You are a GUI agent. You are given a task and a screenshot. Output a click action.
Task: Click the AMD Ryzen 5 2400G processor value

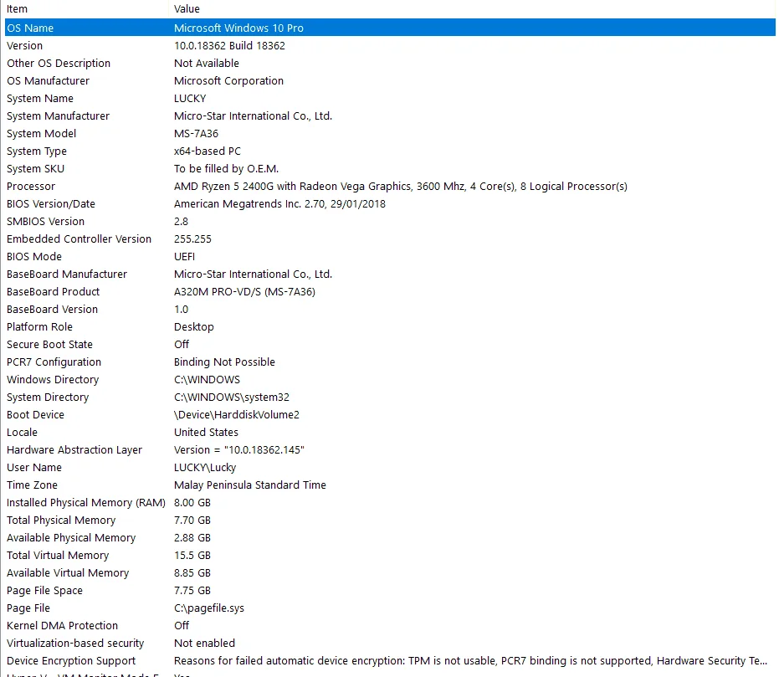click(401, 186)
